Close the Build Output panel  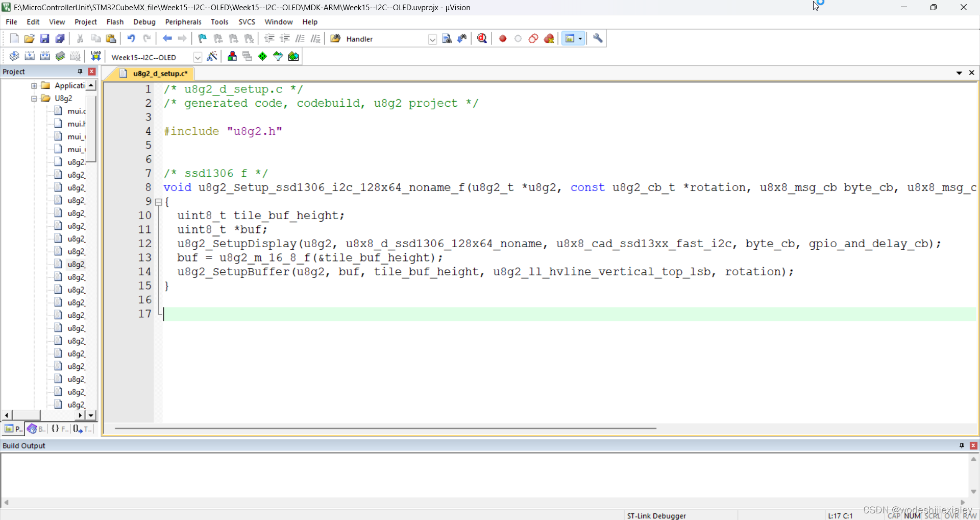pyautogui.click(x=973, y=445)
